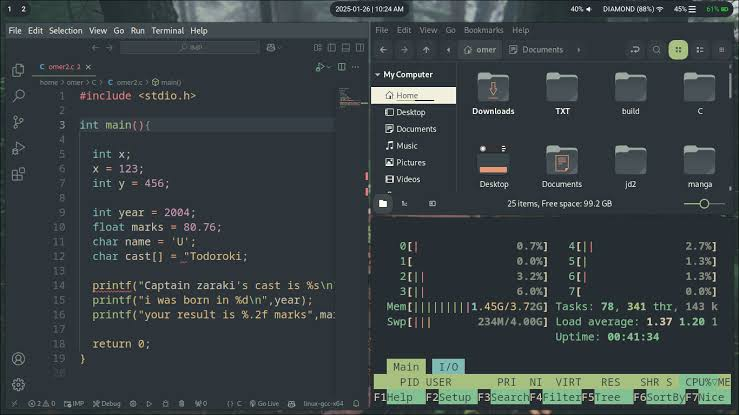Click the Documents path bar button
This screenshot has height=415, width=739.
click(x=536, y=50)
